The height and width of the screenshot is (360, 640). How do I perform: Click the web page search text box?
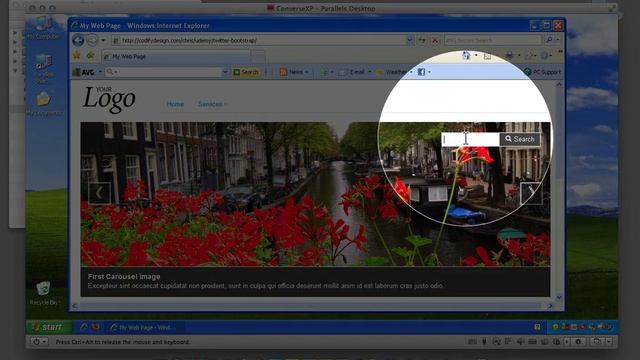point(470,139)
